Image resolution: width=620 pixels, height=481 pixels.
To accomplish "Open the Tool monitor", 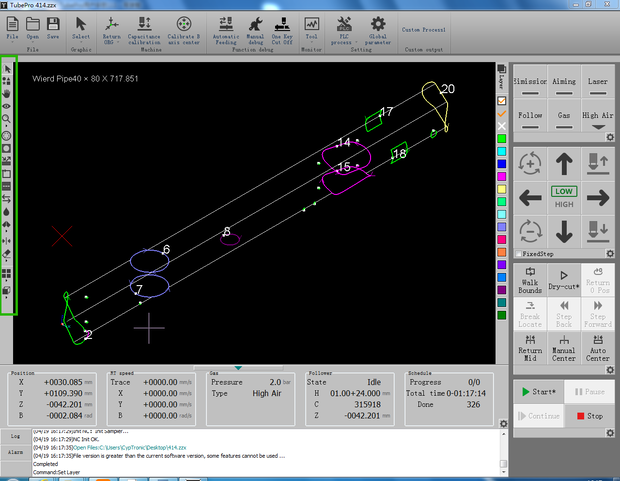I will (x=312, y=28).
